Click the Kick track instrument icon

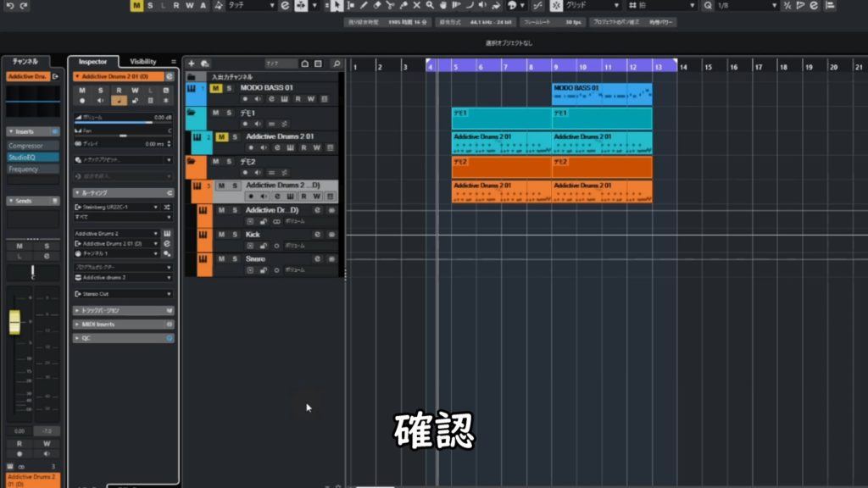[204, 235]
